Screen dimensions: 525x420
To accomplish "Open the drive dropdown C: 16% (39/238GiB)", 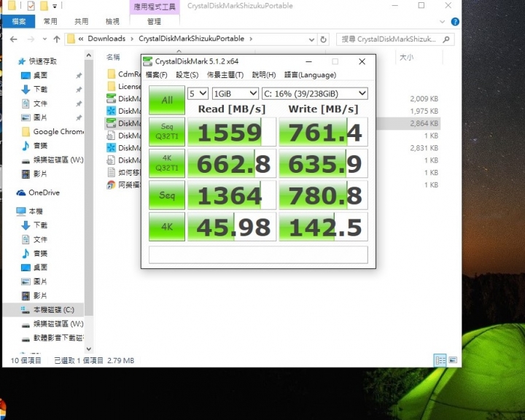I will (315, 93).
